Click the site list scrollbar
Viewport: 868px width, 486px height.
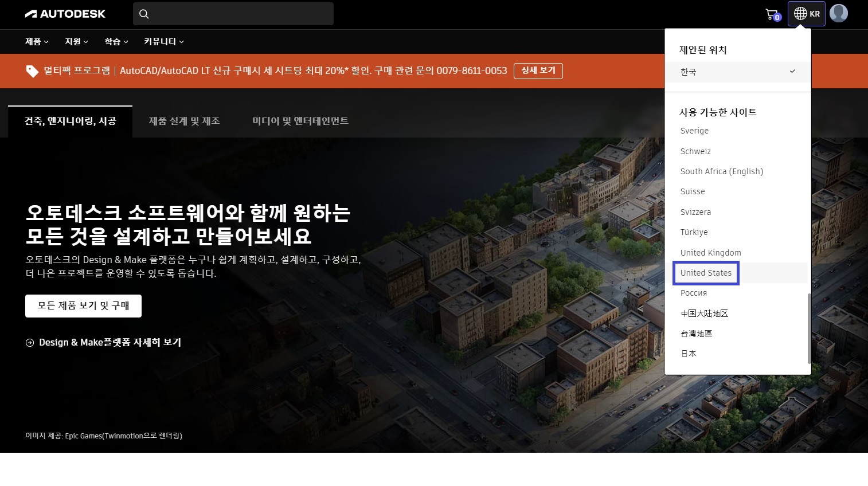(809, 328)
